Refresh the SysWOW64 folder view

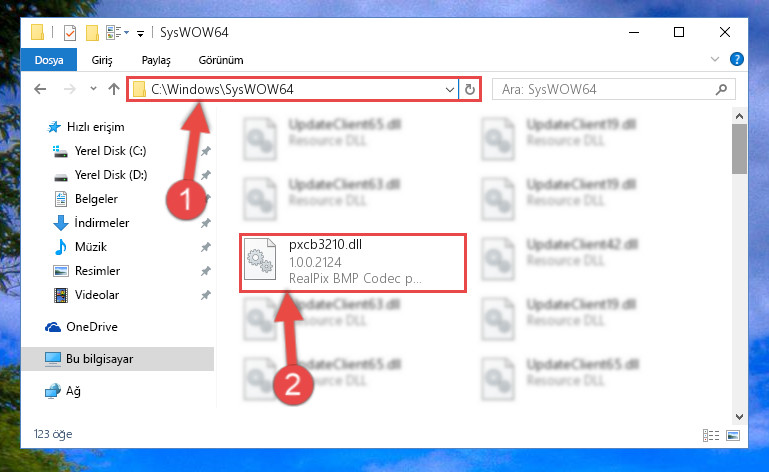[x=470, y=89]
